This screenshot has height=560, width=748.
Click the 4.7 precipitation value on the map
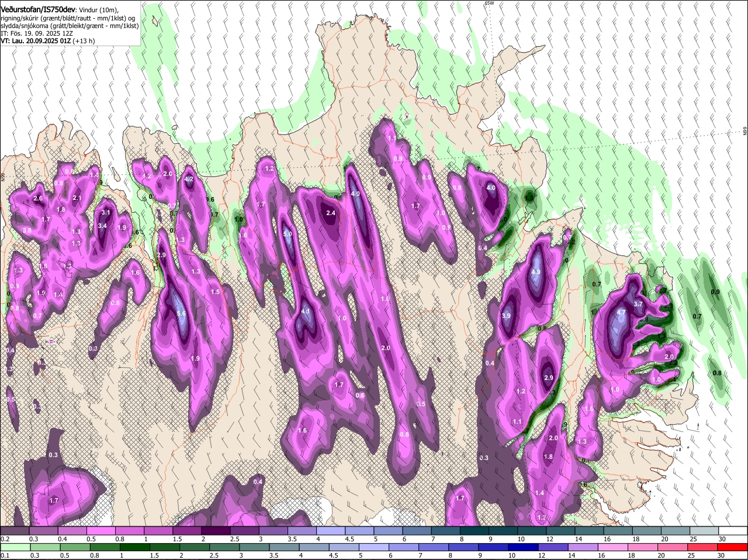pyautogui.click(x=621, y=313)
